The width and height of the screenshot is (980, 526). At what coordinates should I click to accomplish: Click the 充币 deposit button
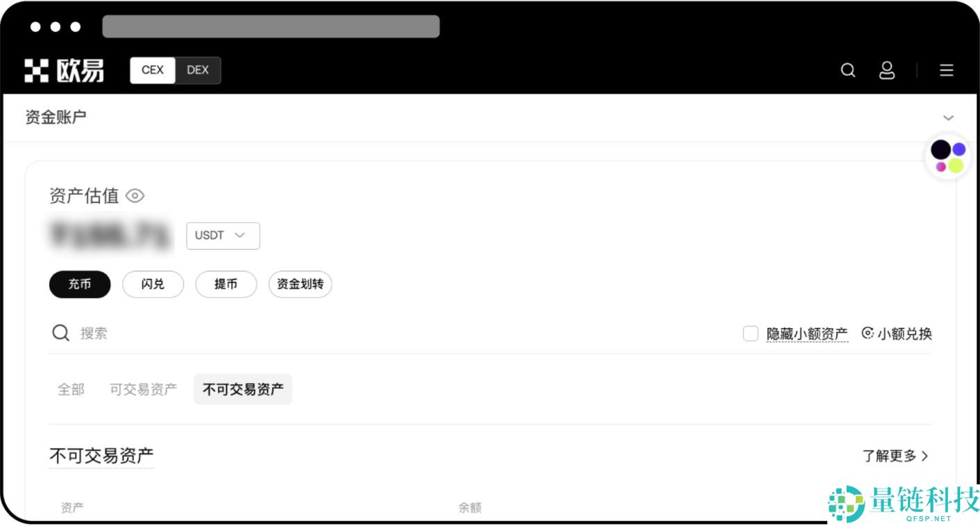tap(80, 284)
